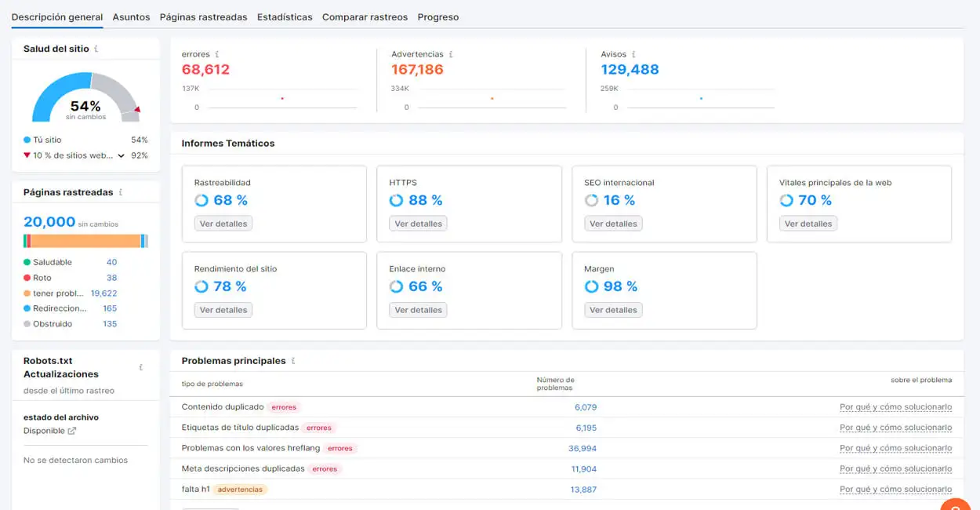980x510 pixels.
Task: Click the Advertencias count 167,186
Action: pyautogui.click(x=417, y=70)
